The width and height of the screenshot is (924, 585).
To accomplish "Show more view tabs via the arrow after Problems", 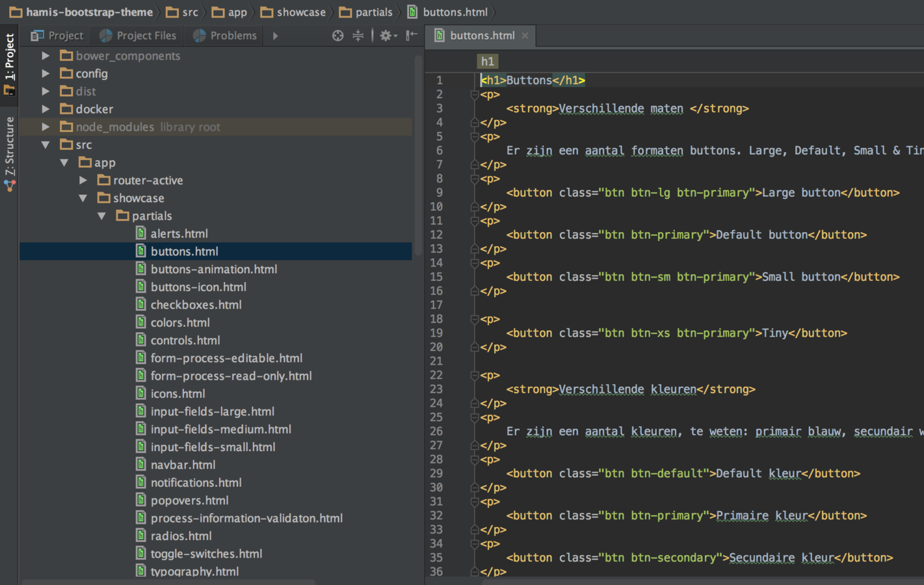I will point(275,36).
